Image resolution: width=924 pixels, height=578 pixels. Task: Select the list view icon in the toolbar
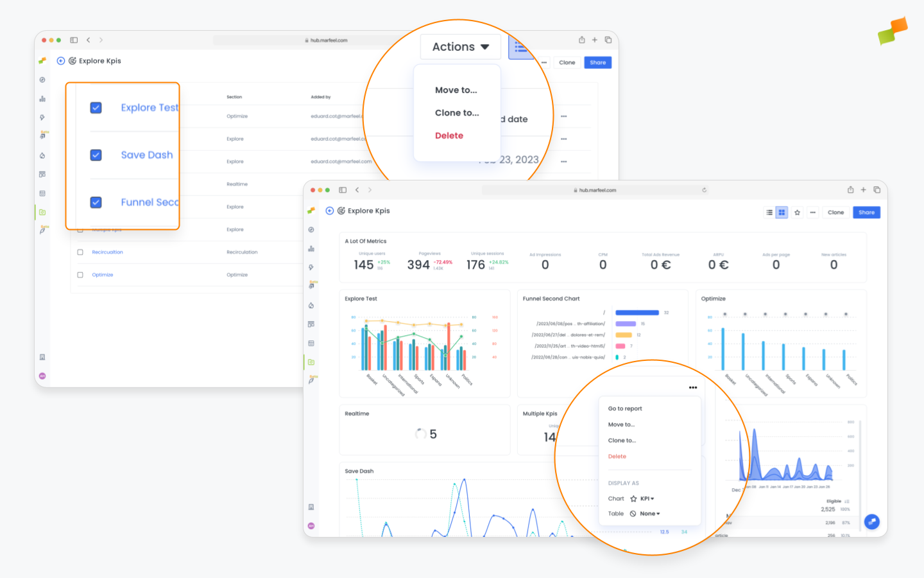click(770, 212)
